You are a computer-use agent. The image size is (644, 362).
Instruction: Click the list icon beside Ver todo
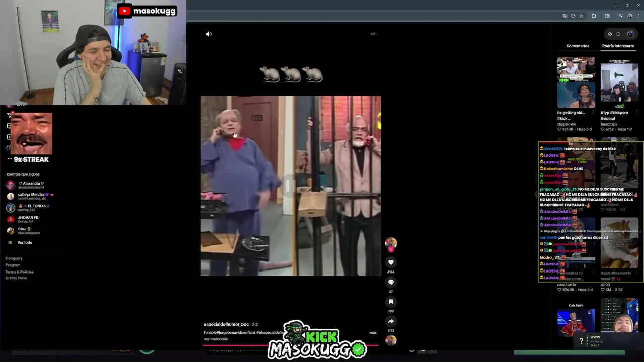pyautogui.click(x=10, y=243)
